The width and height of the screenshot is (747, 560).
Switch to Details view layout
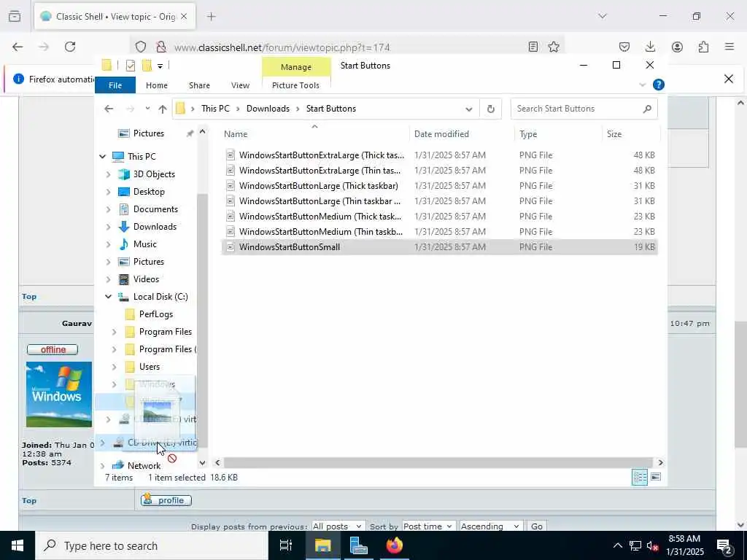pyautogui.click(x=639, y=477)
